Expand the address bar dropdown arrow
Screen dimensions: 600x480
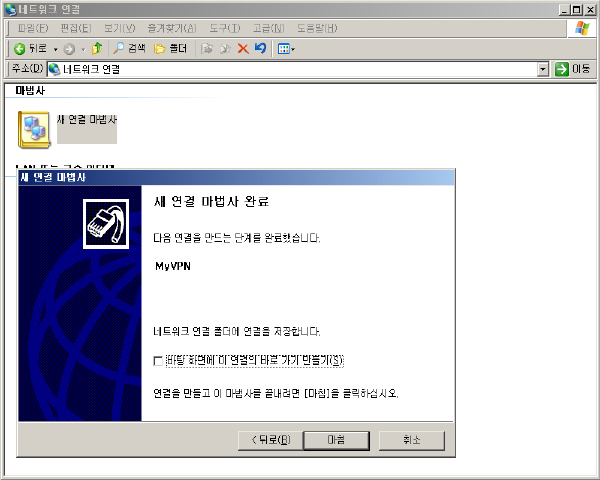[543, 70]
